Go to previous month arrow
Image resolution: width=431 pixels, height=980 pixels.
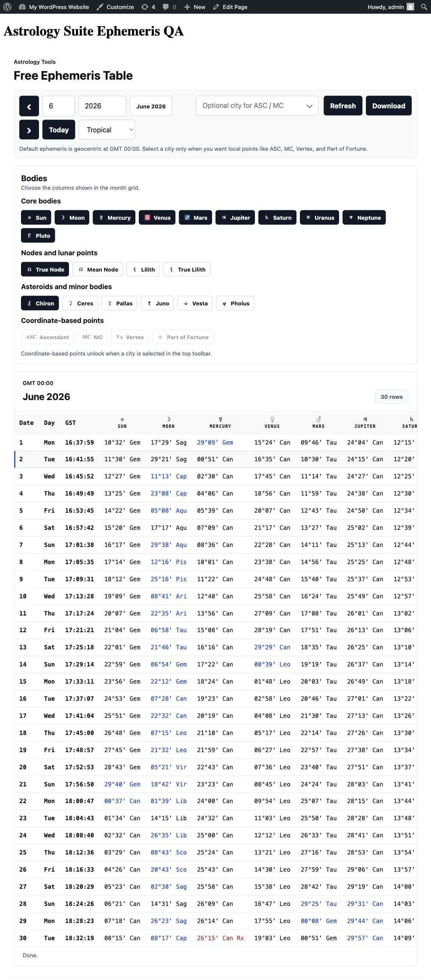click(29, 106)
